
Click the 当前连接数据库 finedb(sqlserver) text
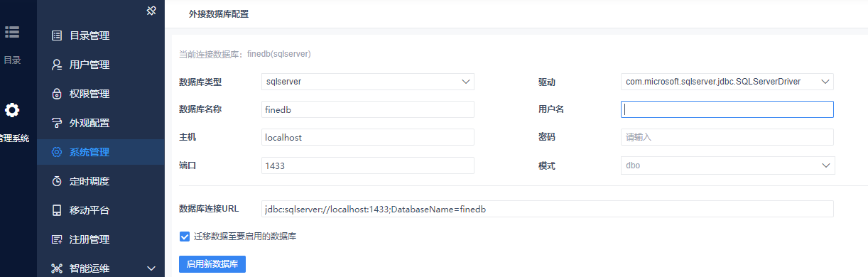click(245, 54)
